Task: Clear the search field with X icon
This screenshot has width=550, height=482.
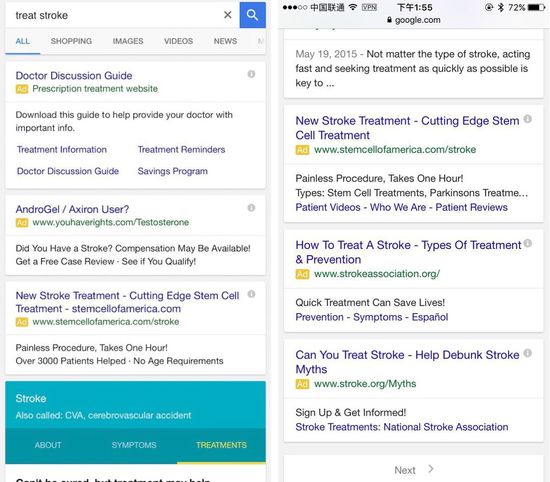Action: point(228,15)
